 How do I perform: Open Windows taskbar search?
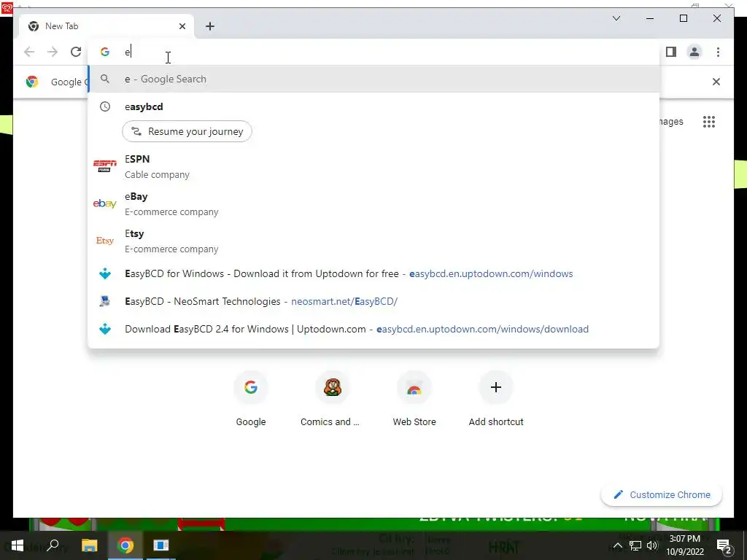(x=53, y=545)
